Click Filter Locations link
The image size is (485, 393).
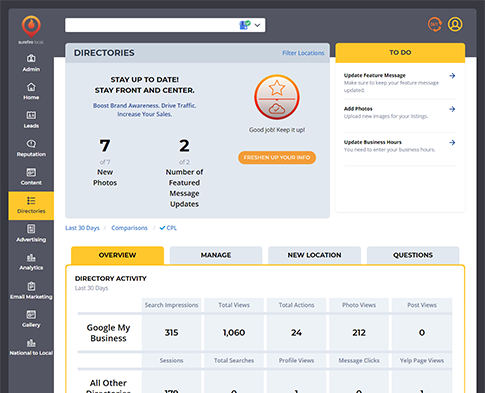click(303, 53)
